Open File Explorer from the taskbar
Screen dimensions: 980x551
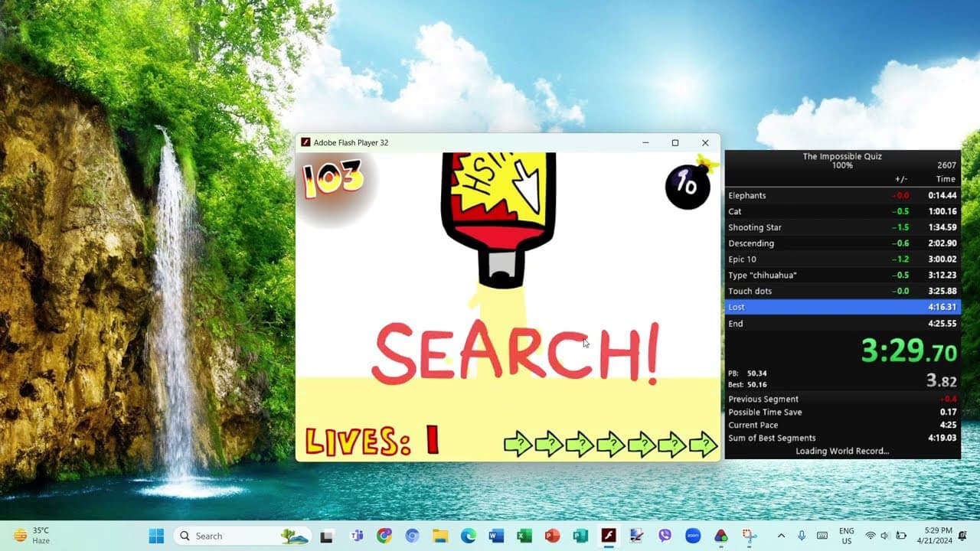click(x=440, y=536)
